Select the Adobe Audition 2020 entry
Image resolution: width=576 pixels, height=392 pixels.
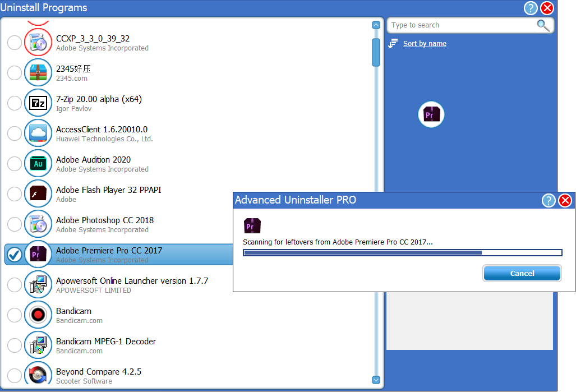pyautogui.click(x=93, y=160)
